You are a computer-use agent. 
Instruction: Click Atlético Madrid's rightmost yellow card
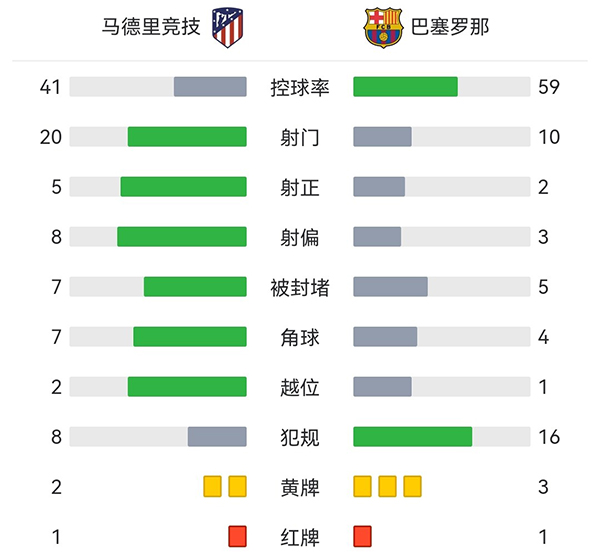tap(237, 487)
